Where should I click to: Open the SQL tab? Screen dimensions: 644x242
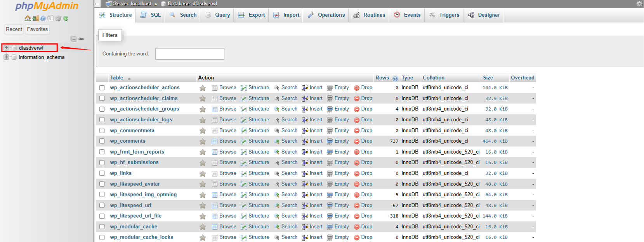pyautogui.click(x=151, y=15)
